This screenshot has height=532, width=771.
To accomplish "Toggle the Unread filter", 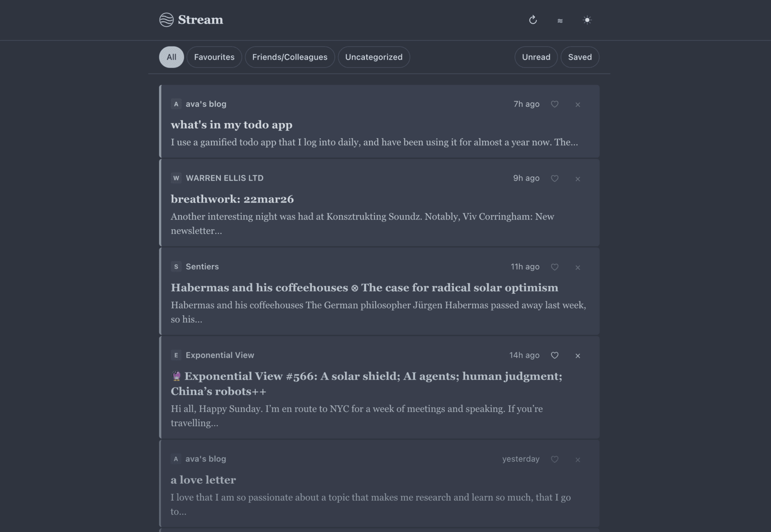I will click(536, 57).
